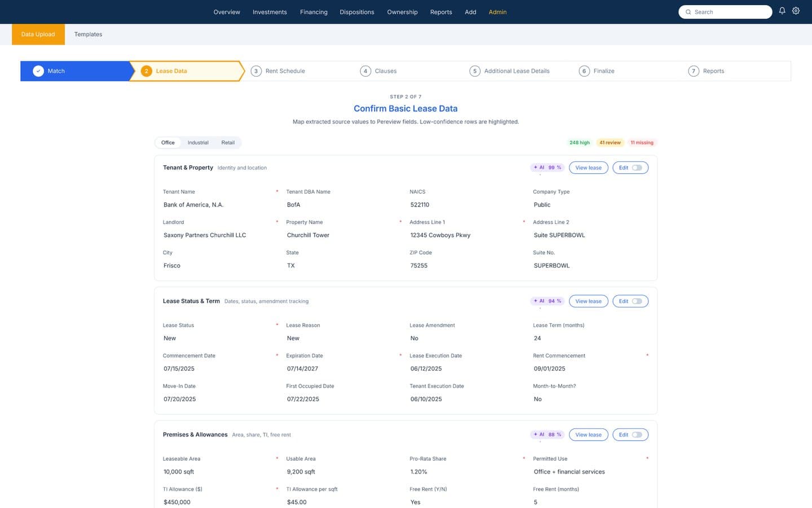Show the 11 missing fields chip
812x508 pixels.
click(642, 143)
